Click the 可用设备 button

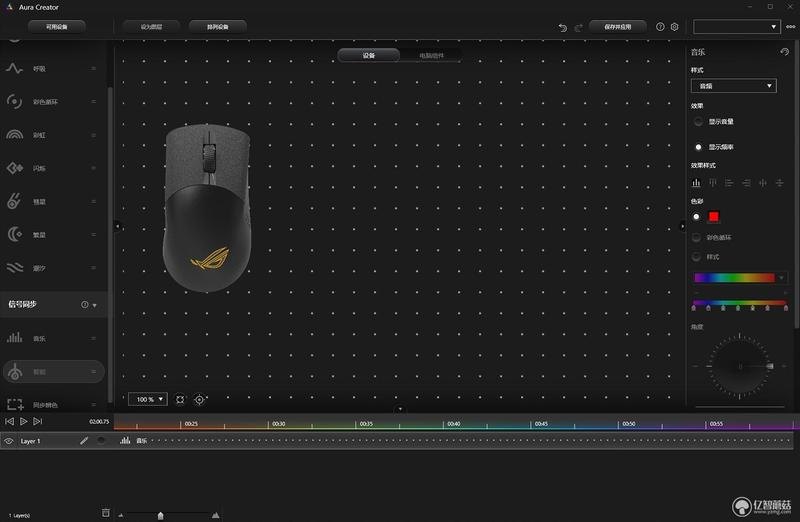pyautogui.click(x=57, y=27)
